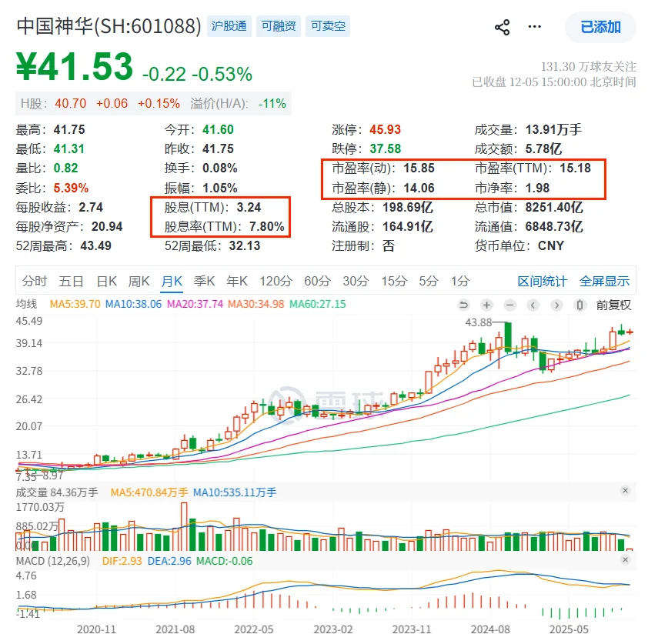Click the zoom in icon on the chart
The height and width of the screenshot is (644, 648).
tap(486, 305)
